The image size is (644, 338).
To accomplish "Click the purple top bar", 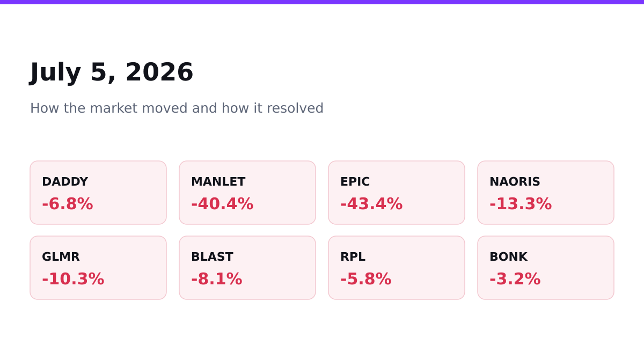I will pyautogui.click(x=322, y=2).
